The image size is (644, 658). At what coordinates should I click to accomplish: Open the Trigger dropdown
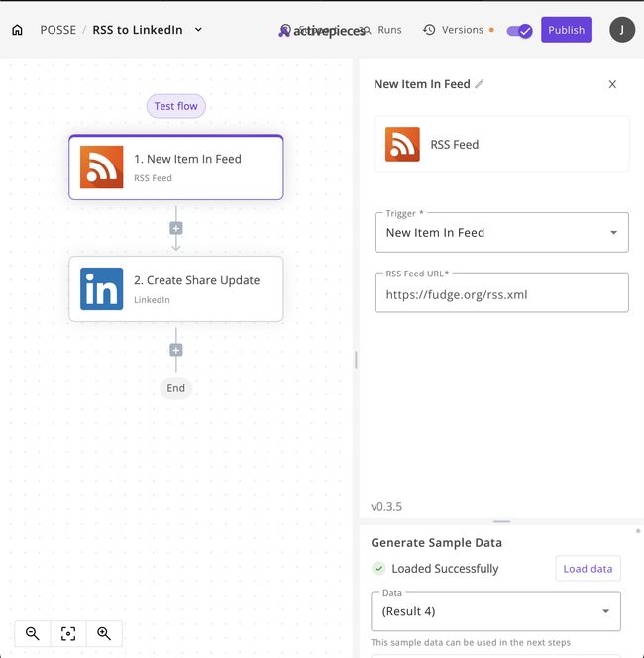tap(501, 233)
